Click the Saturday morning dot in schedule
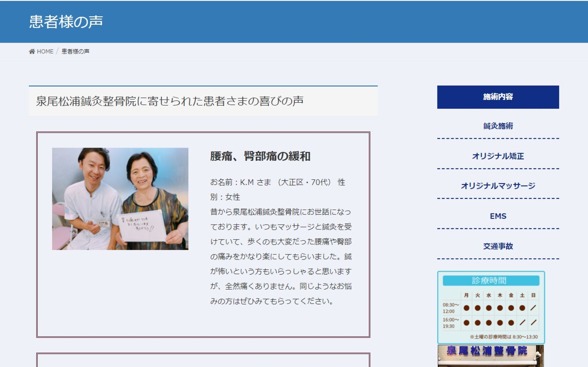The height and width of the screenshot is (367, 588). [522, 308]
